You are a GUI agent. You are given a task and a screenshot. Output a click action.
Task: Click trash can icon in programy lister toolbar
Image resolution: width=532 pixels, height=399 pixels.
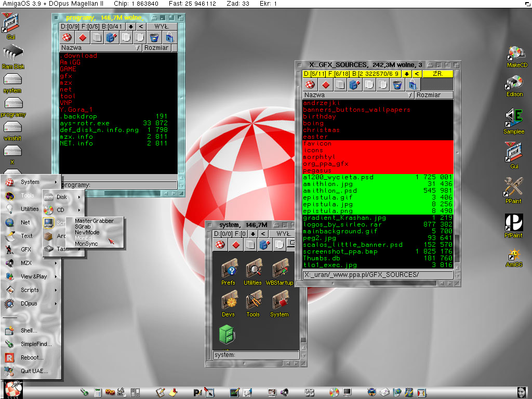[x=154, y=37]
